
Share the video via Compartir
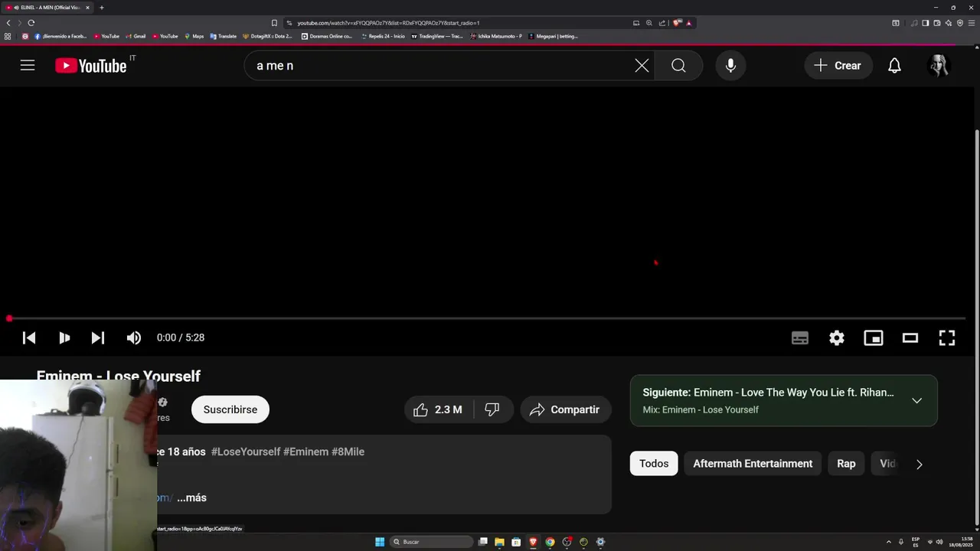pos(565,409)
